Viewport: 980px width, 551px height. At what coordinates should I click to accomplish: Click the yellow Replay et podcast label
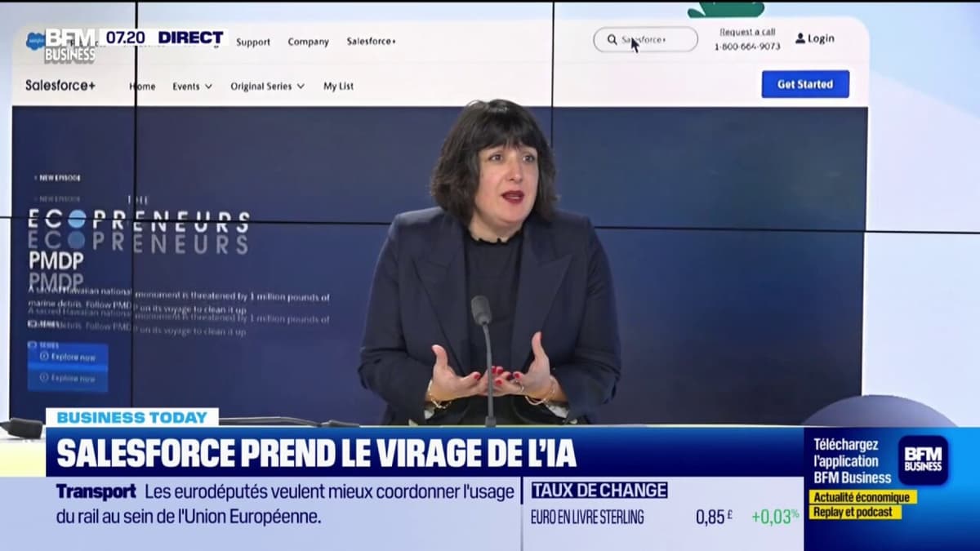pyautogui.click(x=855, y=512)
